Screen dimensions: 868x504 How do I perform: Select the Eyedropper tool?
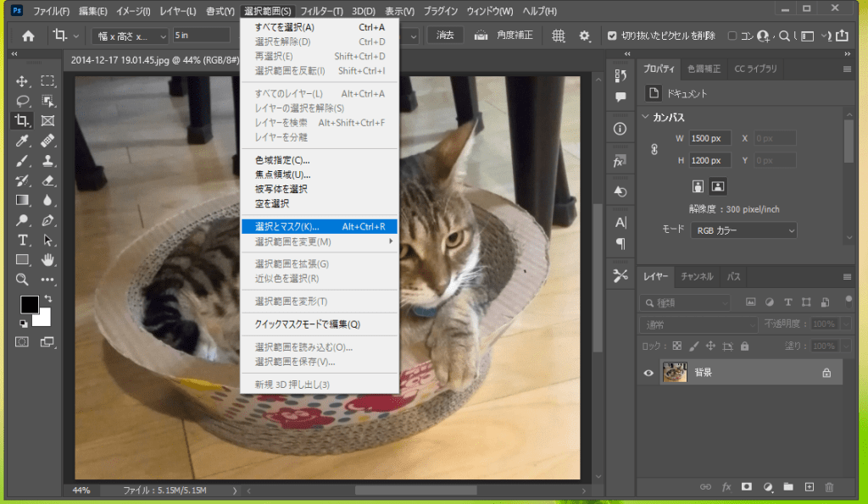coord(23,141)
